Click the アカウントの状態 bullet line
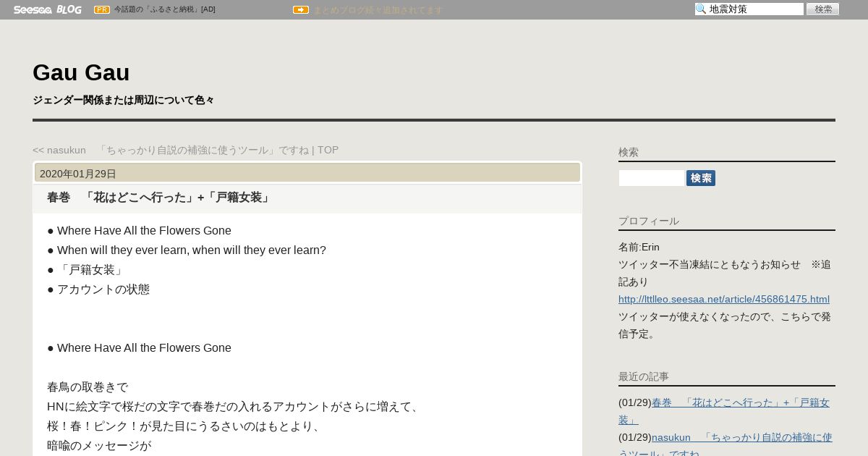The image size is (868, 456). (x=98, y=290)
